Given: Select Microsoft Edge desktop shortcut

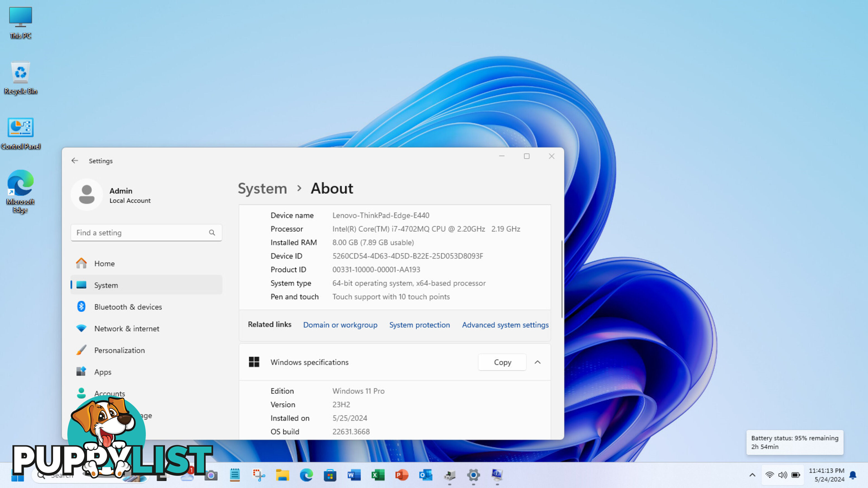Looking at the screenshot, I should pos(21,191).
